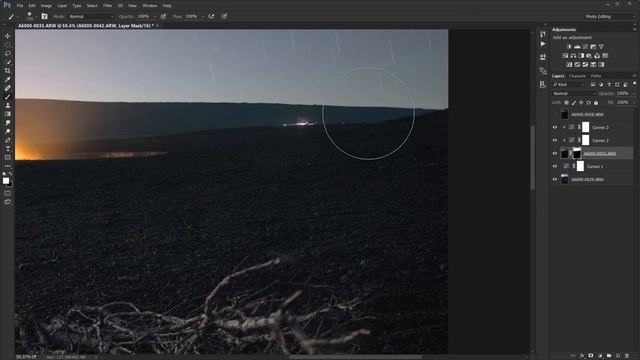Image resolution: width=640 pixels, height=360 pixels.
Task: Click the delete layer trash icon
Action: 627,356
